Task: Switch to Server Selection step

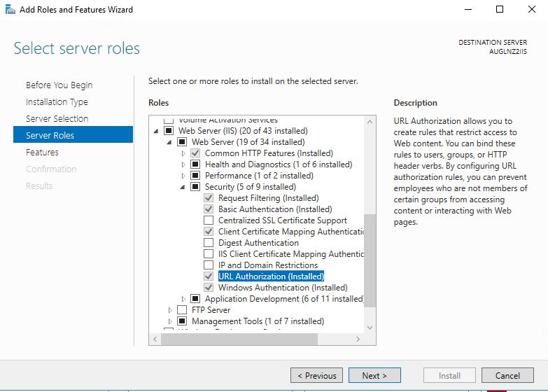Action: tap(57, 118)
